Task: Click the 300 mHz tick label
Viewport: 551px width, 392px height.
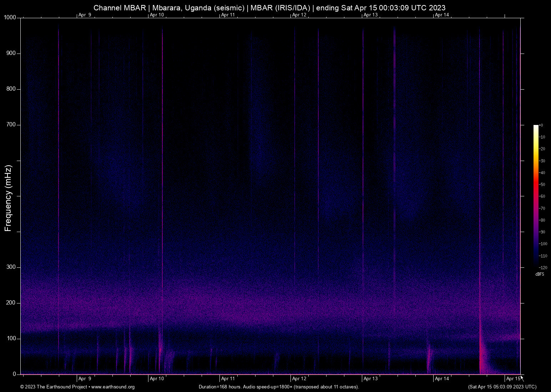Action: point(11,267)
